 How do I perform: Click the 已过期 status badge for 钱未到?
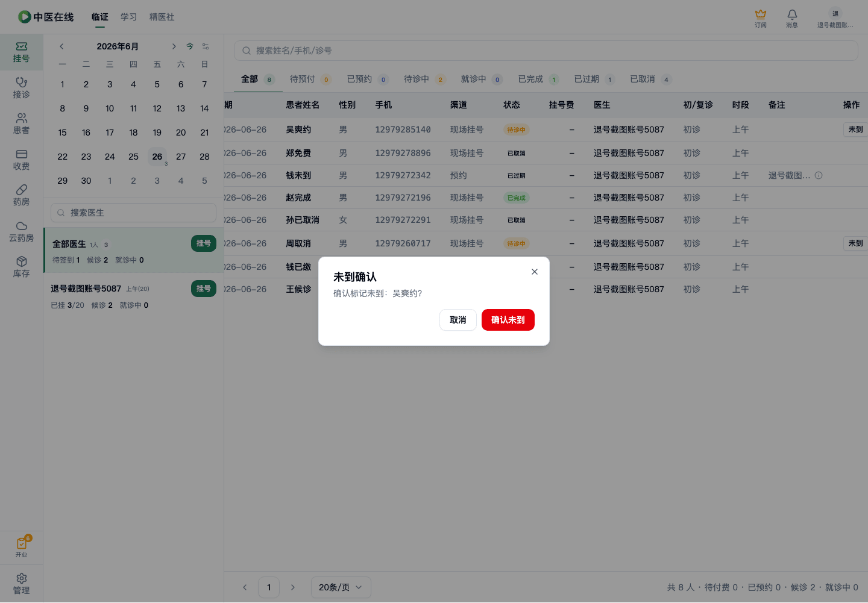click(x=517, y=175)
